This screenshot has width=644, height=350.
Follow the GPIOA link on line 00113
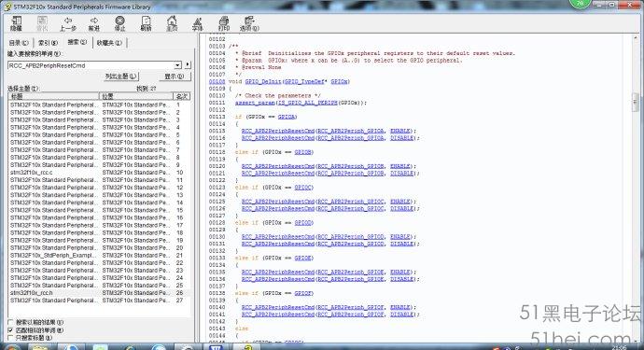[x=287, y=117]
